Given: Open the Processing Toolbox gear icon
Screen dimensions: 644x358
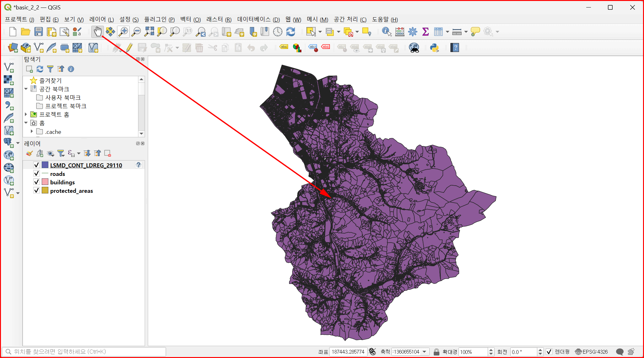Looking at the screenshot, I should pos(413,32).
